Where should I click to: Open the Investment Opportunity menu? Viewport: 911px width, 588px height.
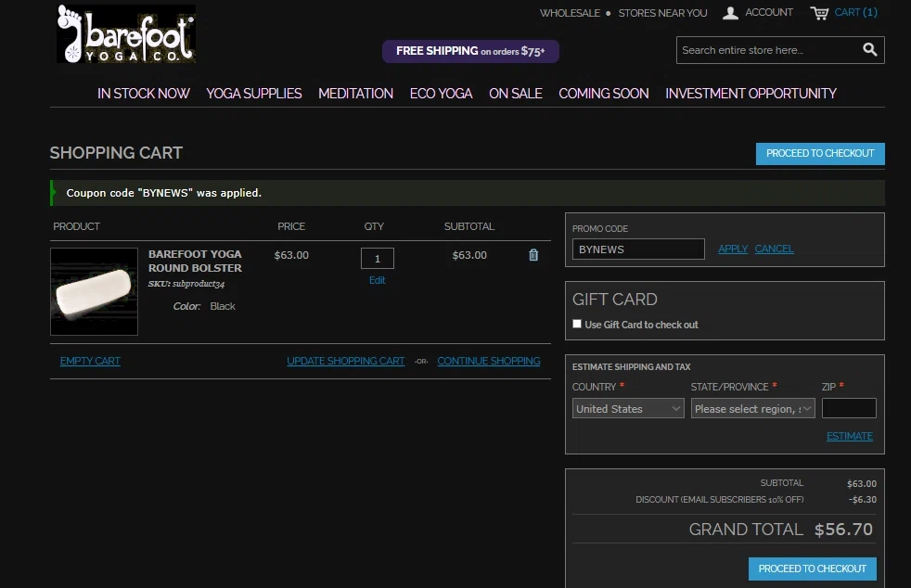(751, 94)
